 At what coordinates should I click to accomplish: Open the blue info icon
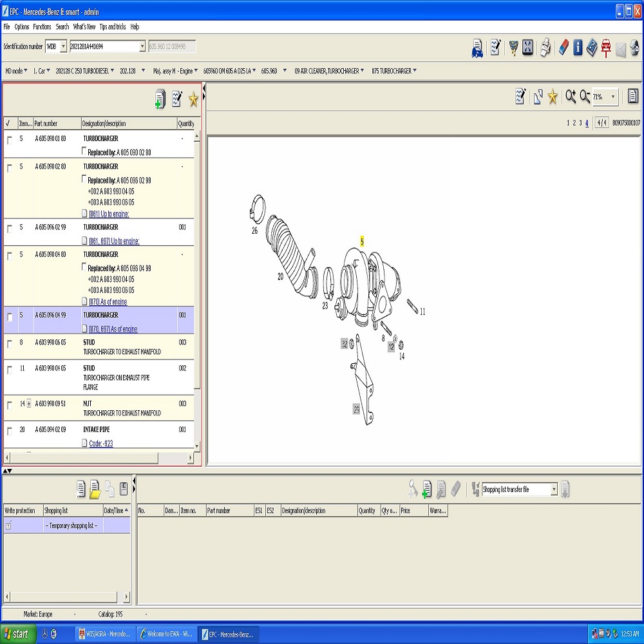tap(578, 48)
